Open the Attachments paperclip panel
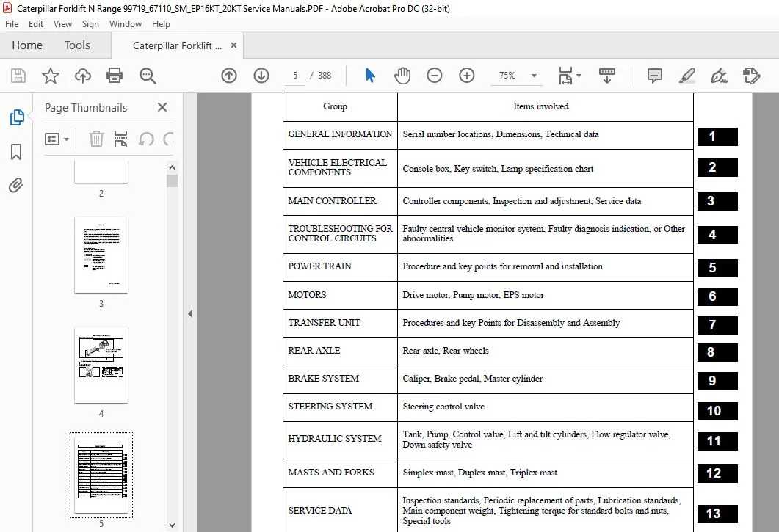Viewport: 779px width, 532px height. click(x=16, y=185)
